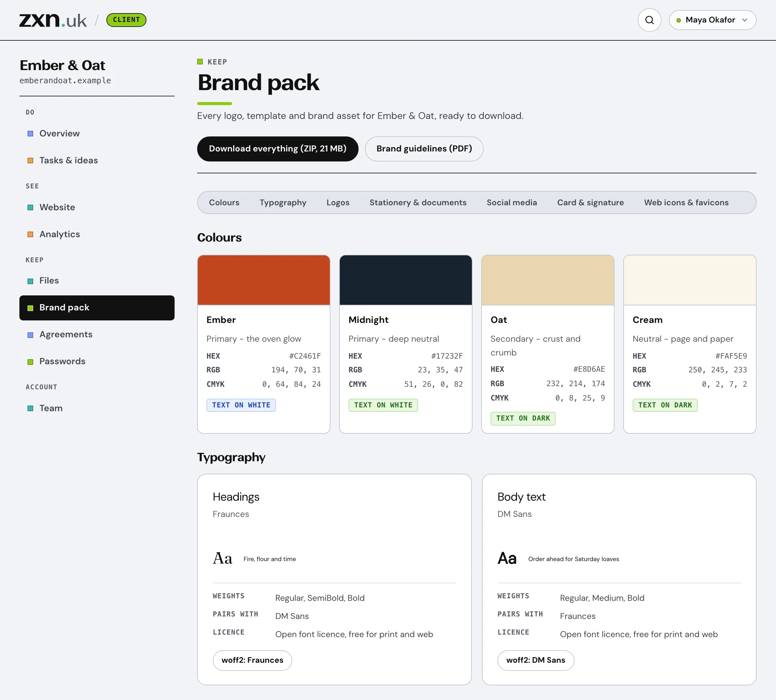Click the Cream colour swatch
This screenshot has height=700, width=776.
[690, 280]
